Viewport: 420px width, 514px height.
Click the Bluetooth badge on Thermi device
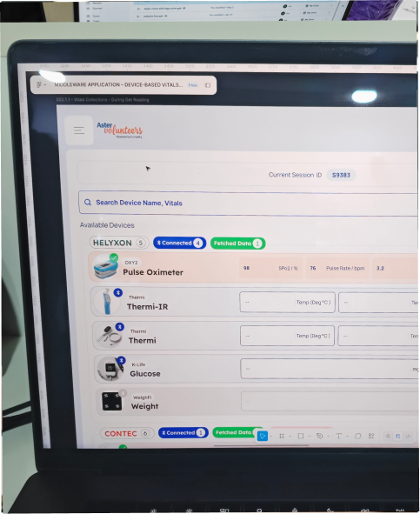pyautogui.click(x=120, y=327)
